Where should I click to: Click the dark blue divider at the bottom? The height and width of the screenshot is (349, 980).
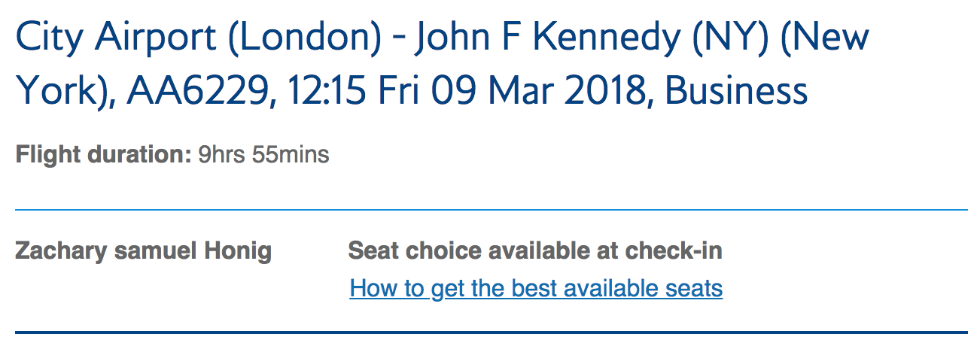(x=491, y=332)
